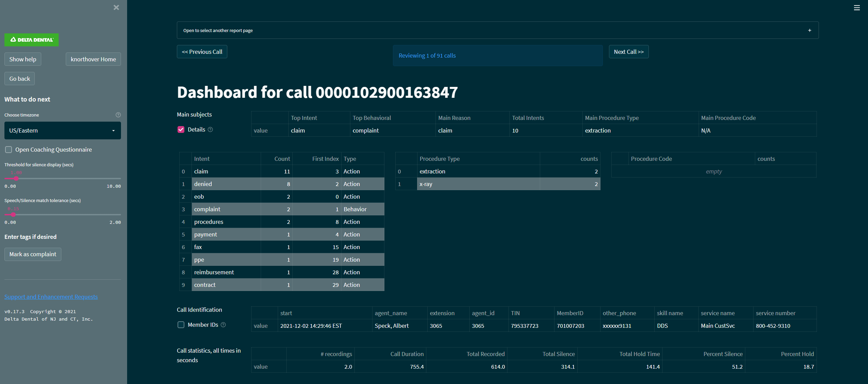Image resolution: width=868 pixels, height=384 pixels.
Task: Open knorthover Home page
Action: [93, 59]
